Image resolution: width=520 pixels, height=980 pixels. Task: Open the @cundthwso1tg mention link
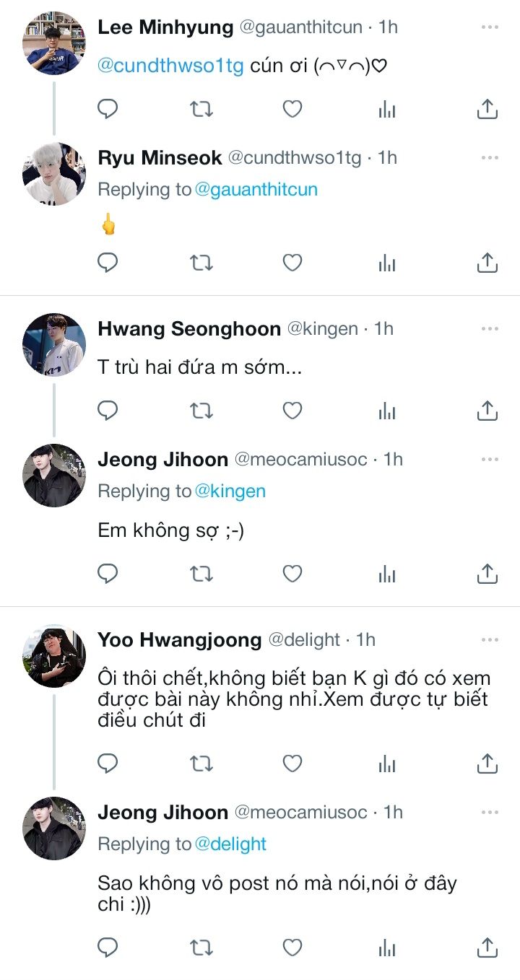[170, 67]
